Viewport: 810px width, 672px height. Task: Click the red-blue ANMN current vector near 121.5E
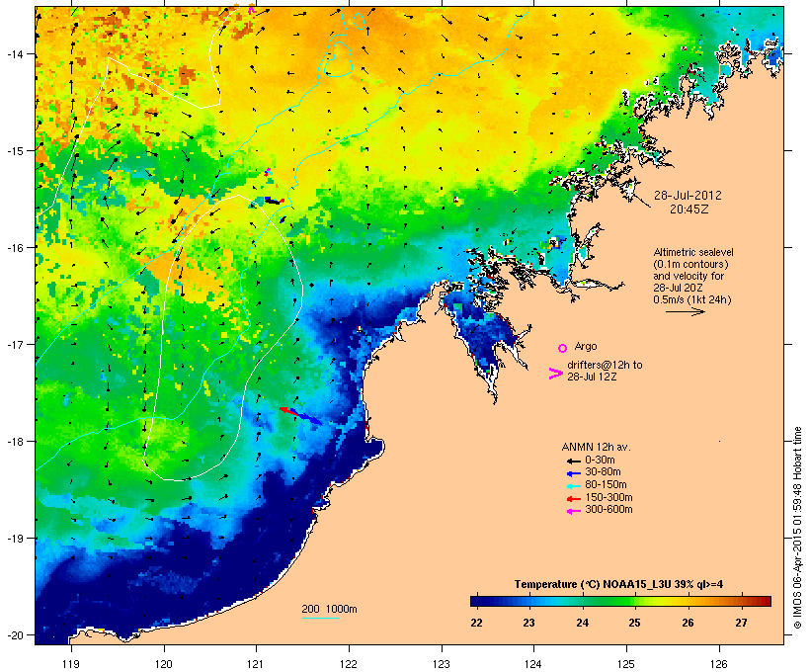pyautogui.click(x=300, y=416)
